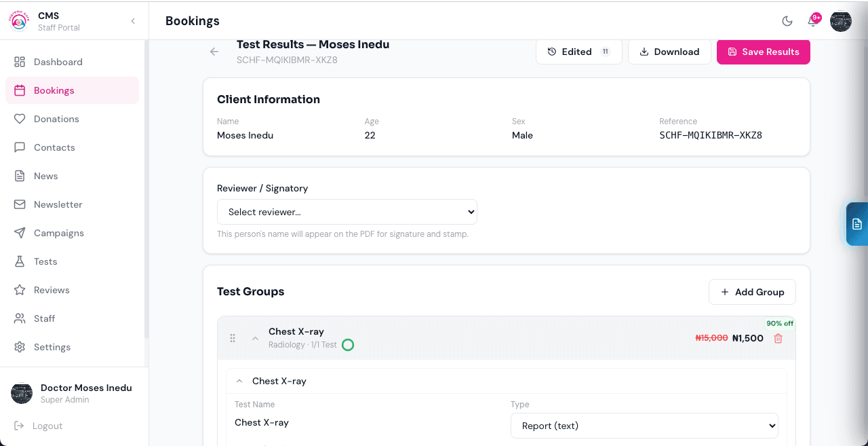Screen dimensions: 868x446
Task: Click the Campaigns paper-plane icon
Action: point(20,233)
